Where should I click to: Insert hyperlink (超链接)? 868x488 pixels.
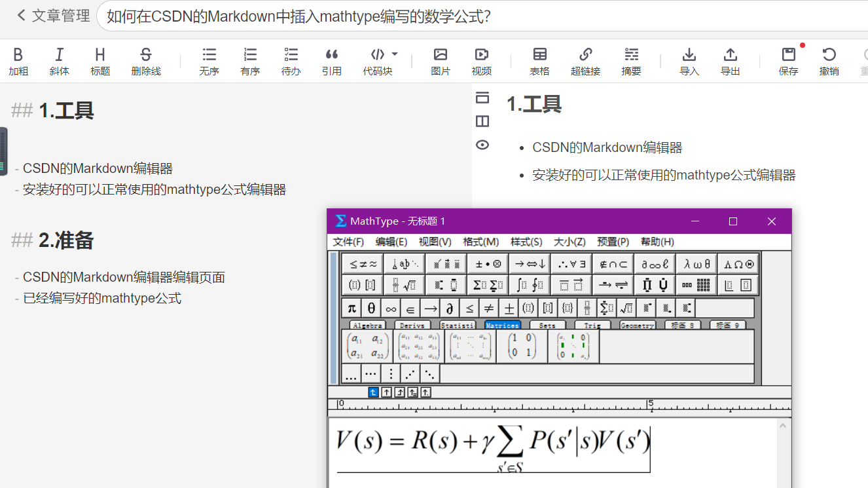tap(585, 62)
